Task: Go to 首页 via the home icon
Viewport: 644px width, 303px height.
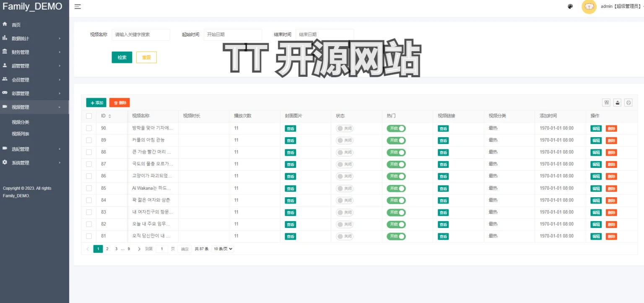Action: pyautogui.click(x=5, y=24)
